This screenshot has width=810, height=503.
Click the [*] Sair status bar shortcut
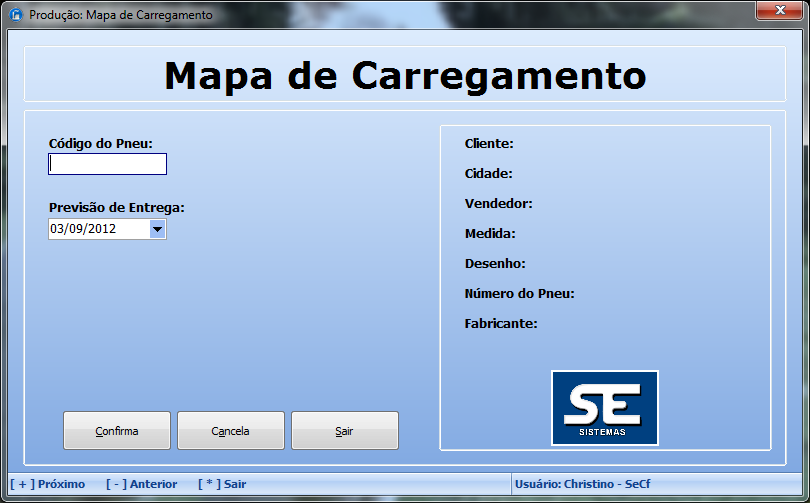coord(222,484)
